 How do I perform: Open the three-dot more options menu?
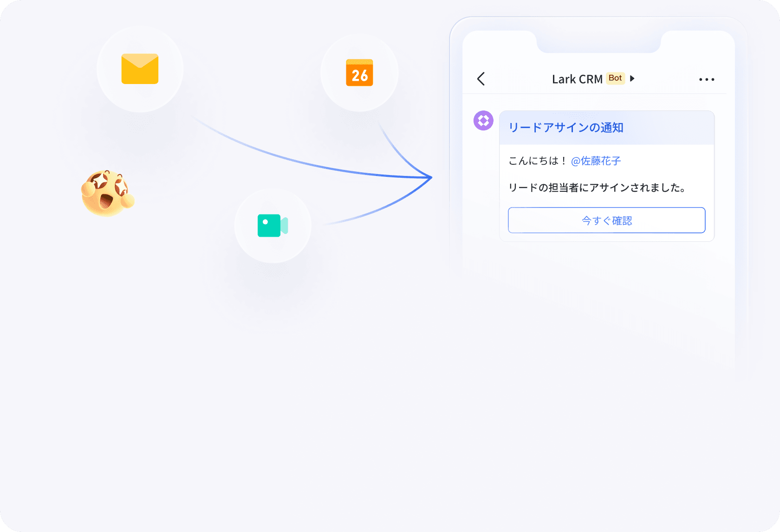coord(707,79)
